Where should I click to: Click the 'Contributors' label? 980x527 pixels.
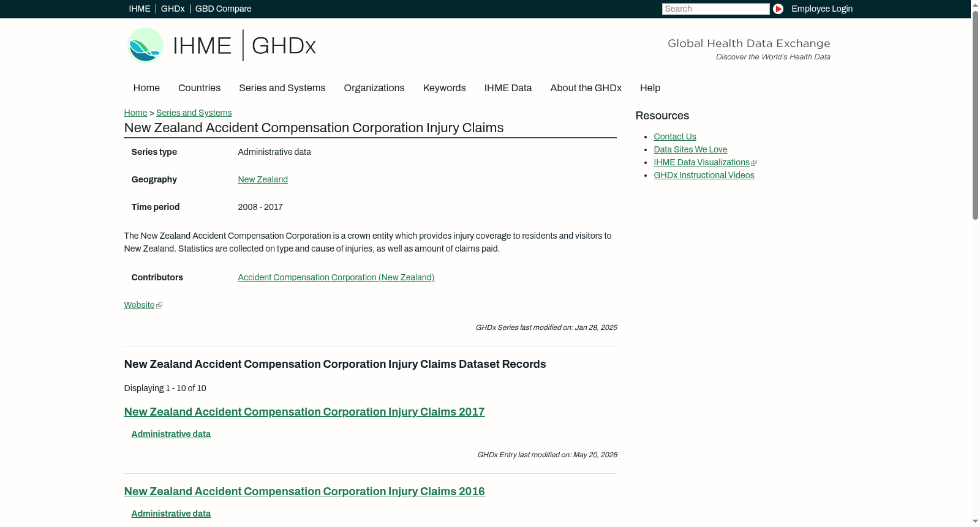click(x=157, y=277)
